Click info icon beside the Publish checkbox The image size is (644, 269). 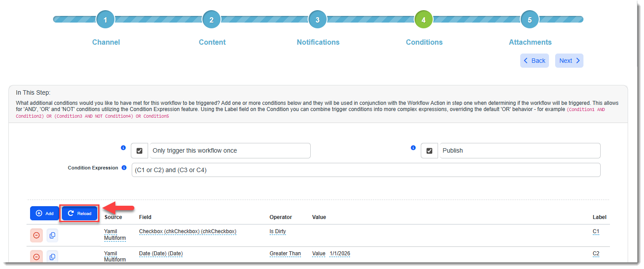[x=413, y=148]
